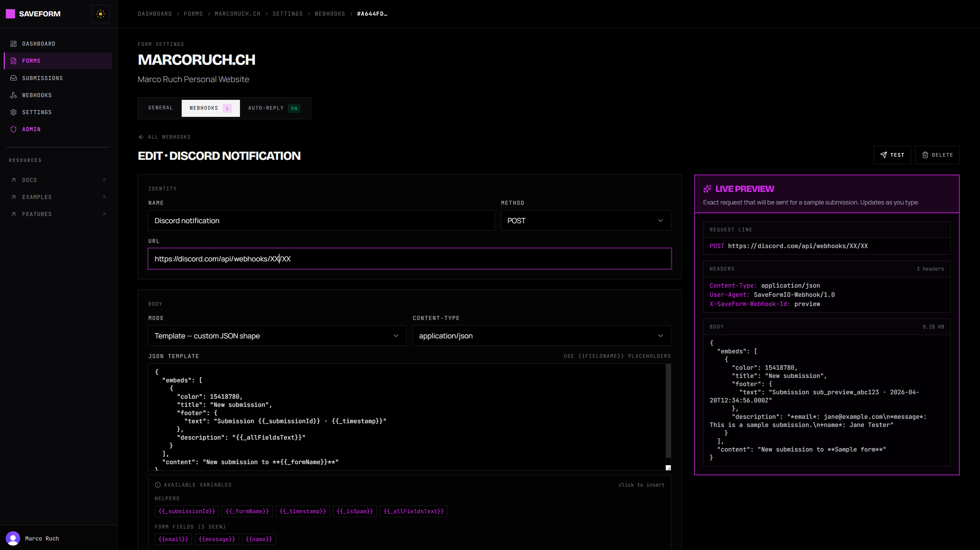Click the info icon beside AVAILABLE VARIABLES

pos(158,485)
